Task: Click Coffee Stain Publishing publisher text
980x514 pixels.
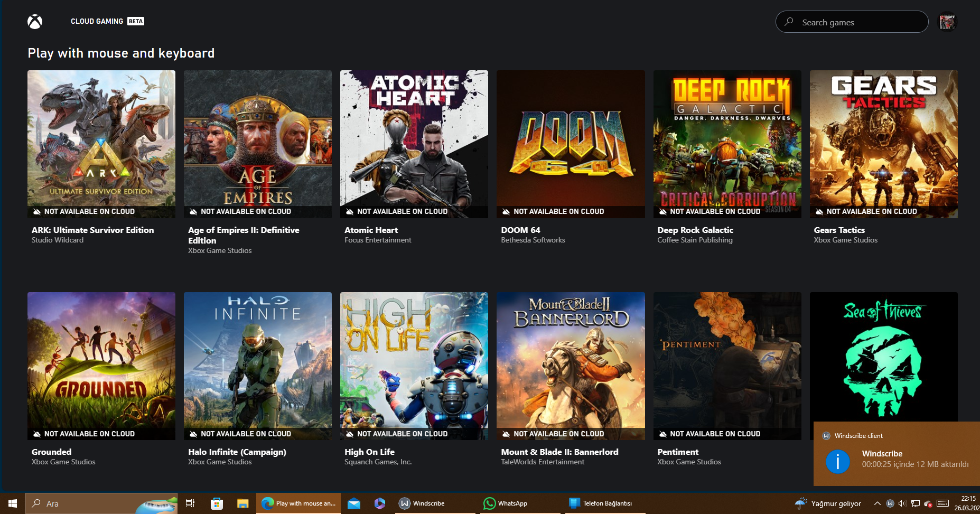Action: tap(695, 240)
